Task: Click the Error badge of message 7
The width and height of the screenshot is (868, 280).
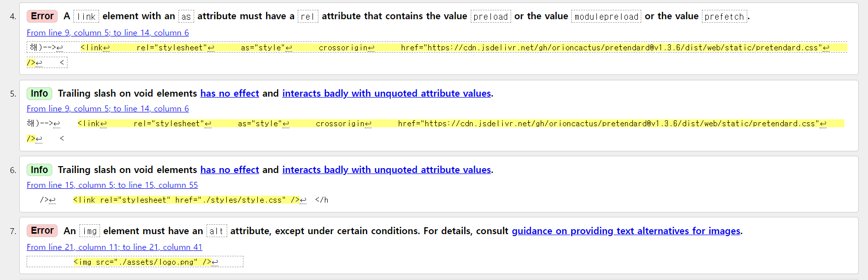Action: tap(42, 231)
